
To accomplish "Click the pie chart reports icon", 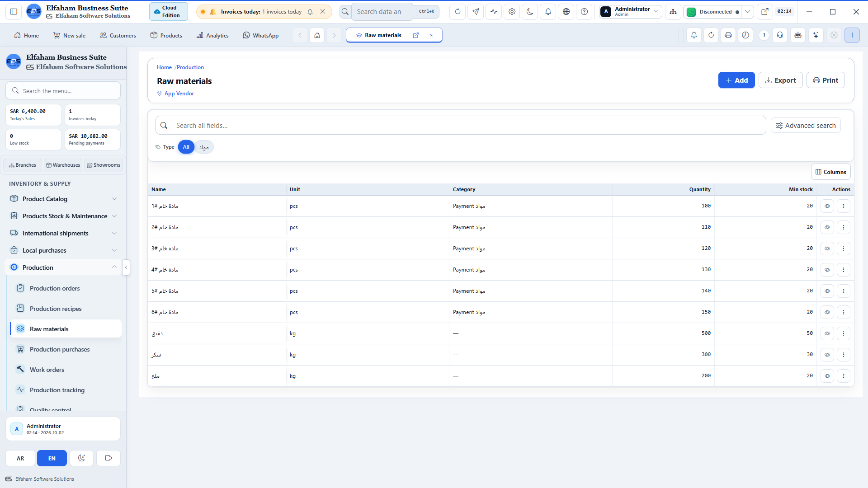I will [745, 35].
